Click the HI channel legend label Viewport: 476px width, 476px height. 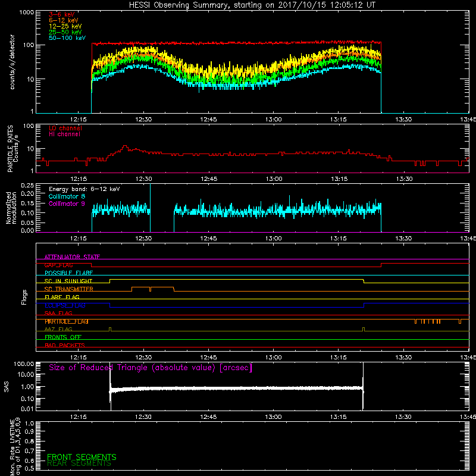click(x=64, y=134)
